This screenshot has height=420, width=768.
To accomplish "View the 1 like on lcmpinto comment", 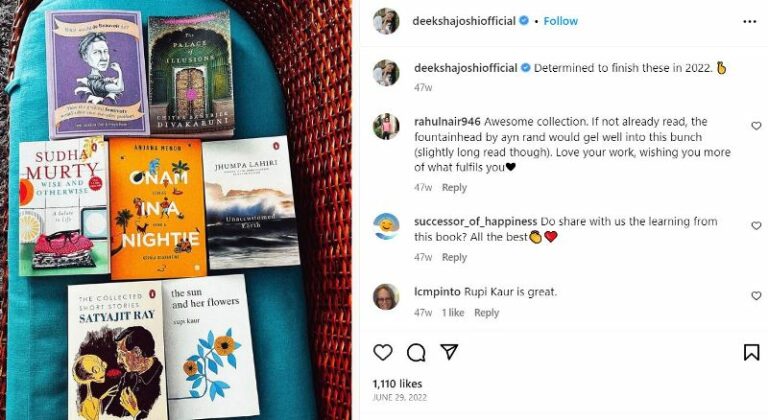I will (x=453, y=313).
